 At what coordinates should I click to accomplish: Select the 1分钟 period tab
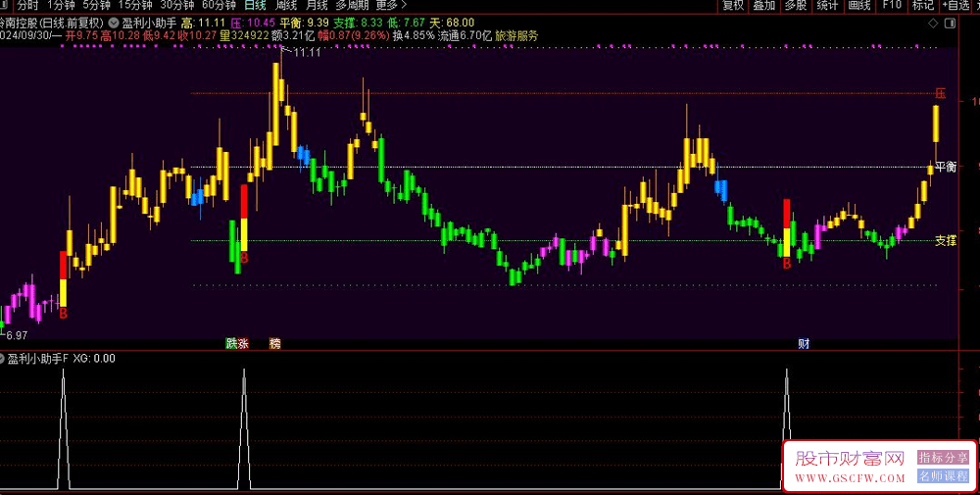(x=61, y=6)
